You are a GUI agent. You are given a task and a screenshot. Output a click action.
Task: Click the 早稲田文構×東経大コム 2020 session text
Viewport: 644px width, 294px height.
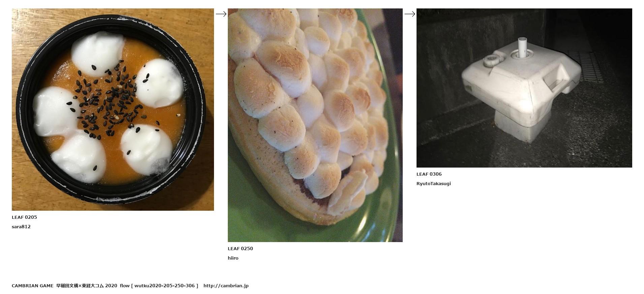(x=87, y=286)
